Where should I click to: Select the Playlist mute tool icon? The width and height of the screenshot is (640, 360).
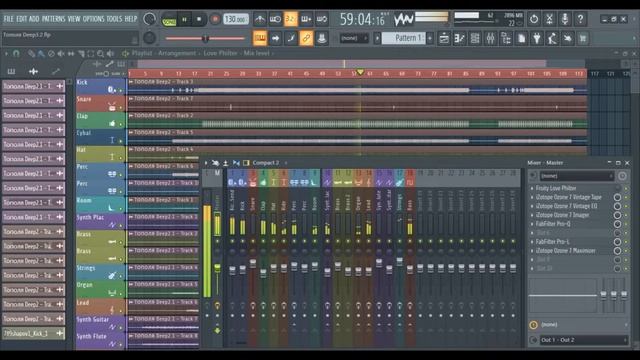click(x=61, y=53)
